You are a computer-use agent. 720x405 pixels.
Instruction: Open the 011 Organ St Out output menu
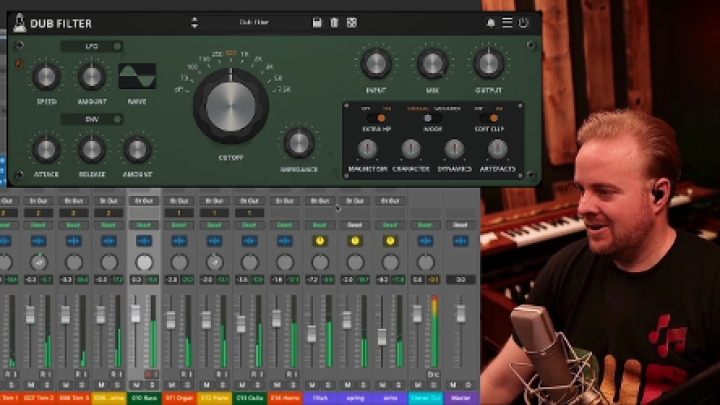coord(179,201)
